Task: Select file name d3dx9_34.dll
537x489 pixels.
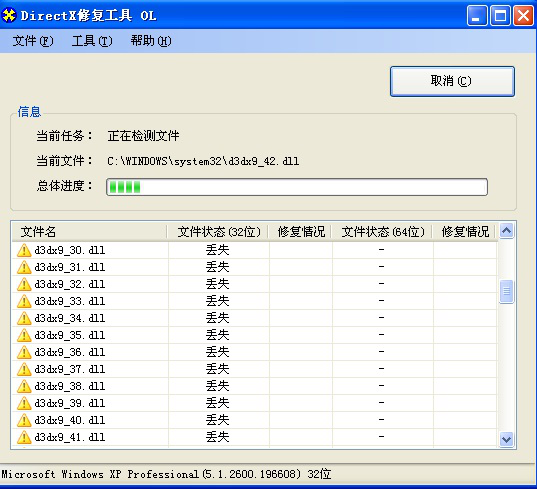Action: click(70, 318)
